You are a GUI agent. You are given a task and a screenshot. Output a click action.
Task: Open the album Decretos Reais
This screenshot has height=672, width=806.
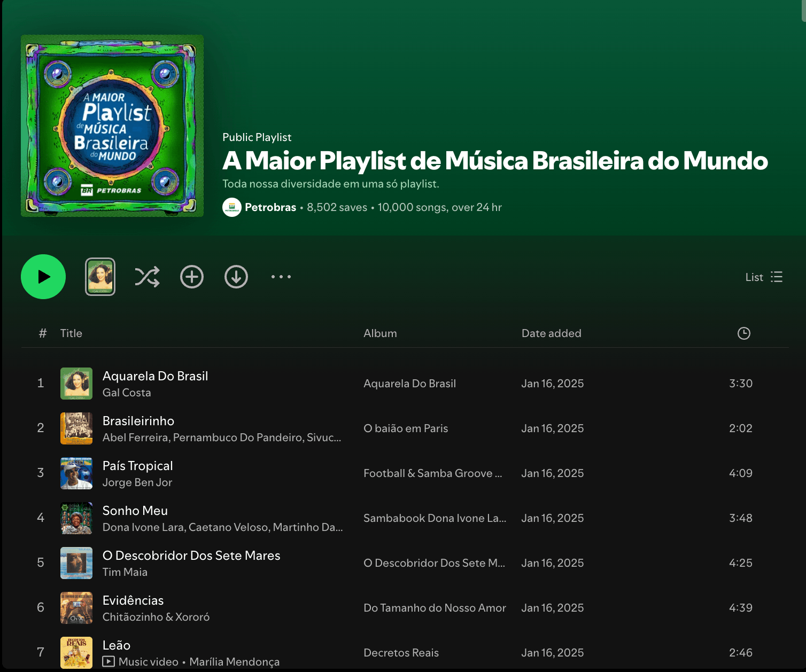pos(401,653)
